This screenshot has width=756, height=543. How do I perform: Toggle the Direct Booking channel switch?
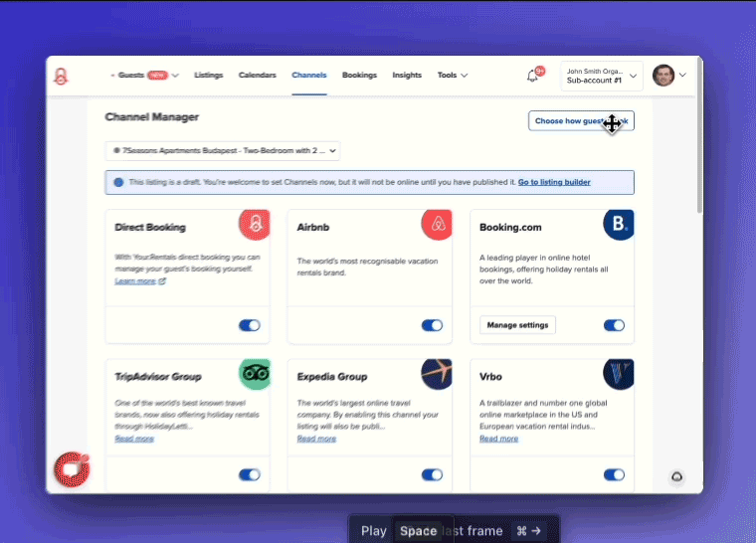[250, 325]
